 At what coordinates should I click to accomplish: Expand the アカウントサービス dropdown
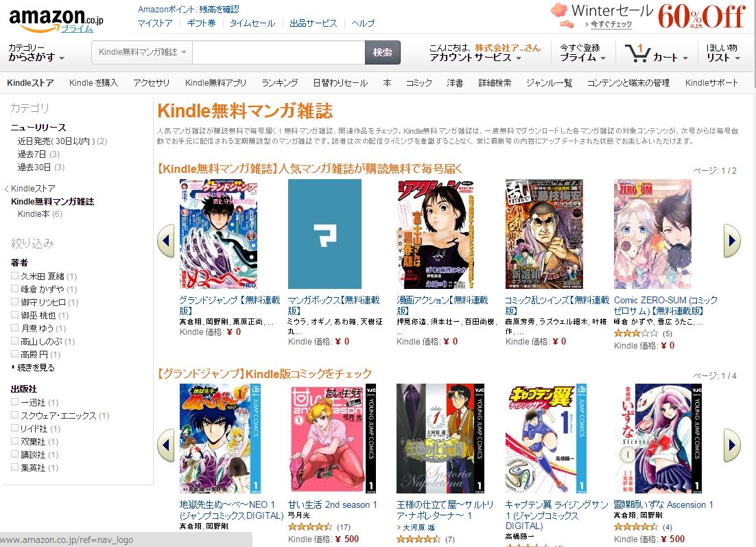coord(475,58)
